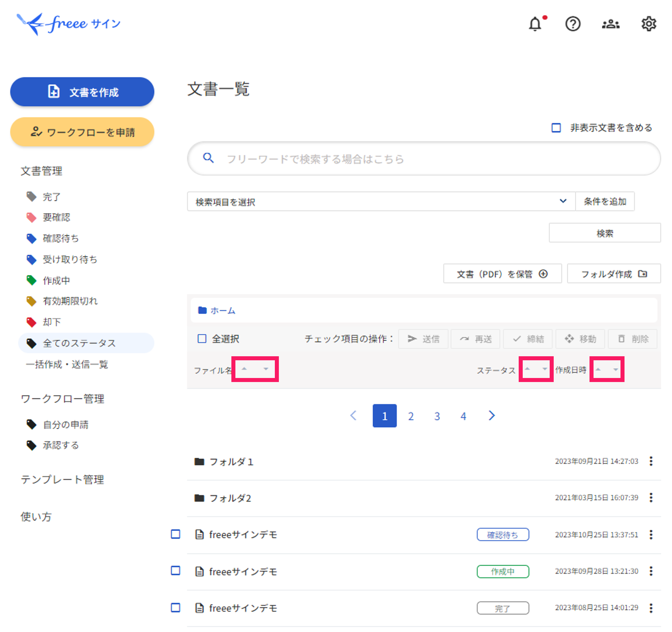Click the 検索 button
The height and width of the screenshot is (632, 672).
point(605,233)
